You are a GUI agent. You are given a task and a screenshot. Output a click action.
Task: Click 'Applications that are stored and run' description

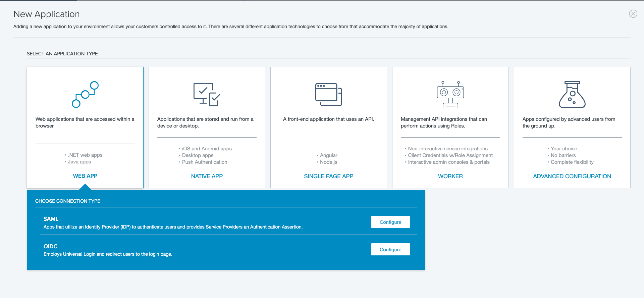pos(205,122)
